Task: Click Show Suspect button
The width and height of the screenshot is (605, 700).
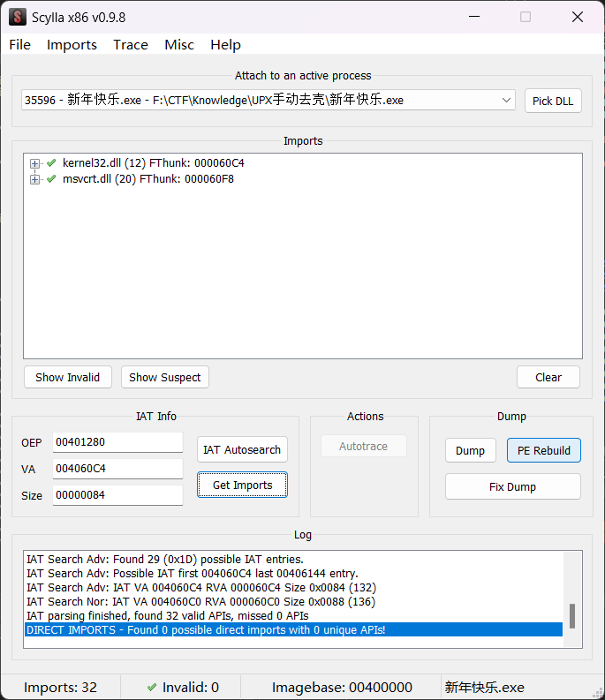Action: (165, 377)
